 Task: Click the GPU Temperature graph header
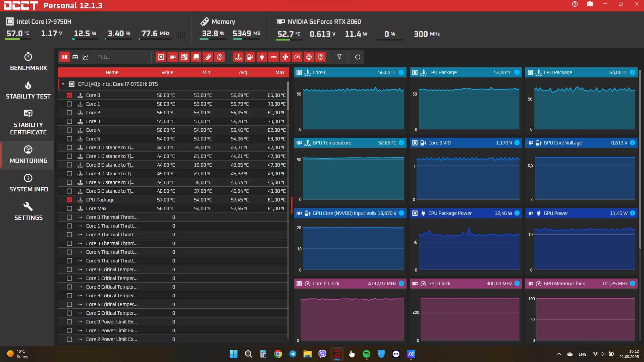point(350,143)
